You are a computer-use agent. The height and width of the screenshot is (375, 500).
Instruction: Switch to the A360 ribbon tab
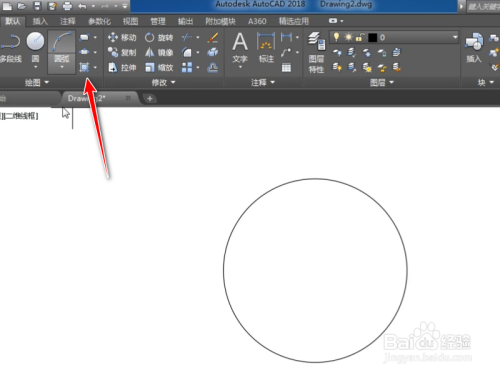[x=257, y=21]
